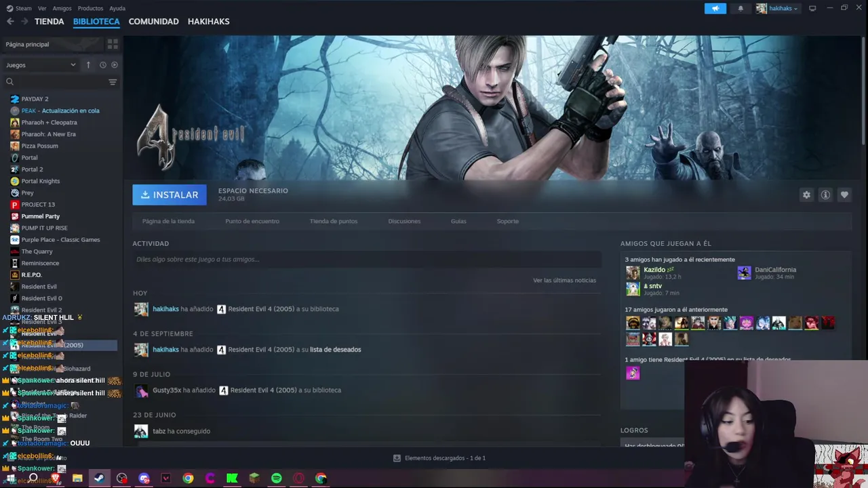Screen dimensions: 868x488
Task: Focus the library search field
Action: tap(54, 82)
